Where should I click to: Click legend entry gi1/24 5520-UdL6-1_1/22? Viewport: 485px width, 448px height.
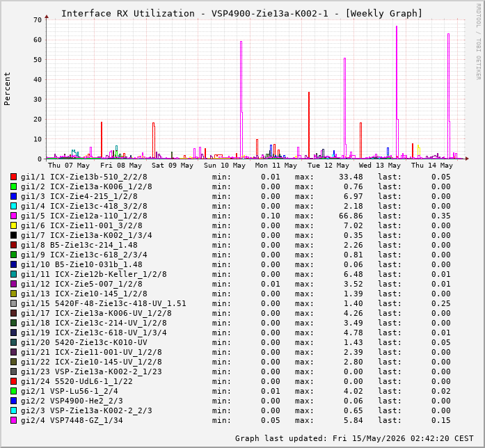pyautogui.click(x=77, y=381)
